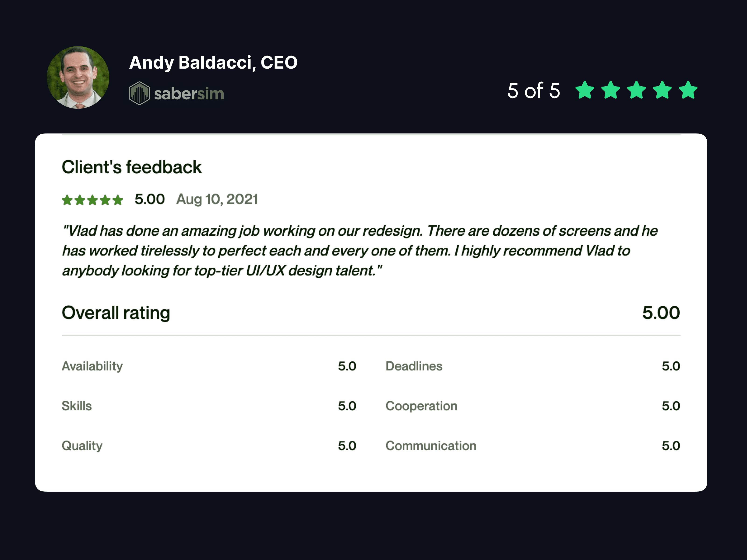Click the Deadlines rating label
Screen dimensions: 747x560
(x=414, y=366)
